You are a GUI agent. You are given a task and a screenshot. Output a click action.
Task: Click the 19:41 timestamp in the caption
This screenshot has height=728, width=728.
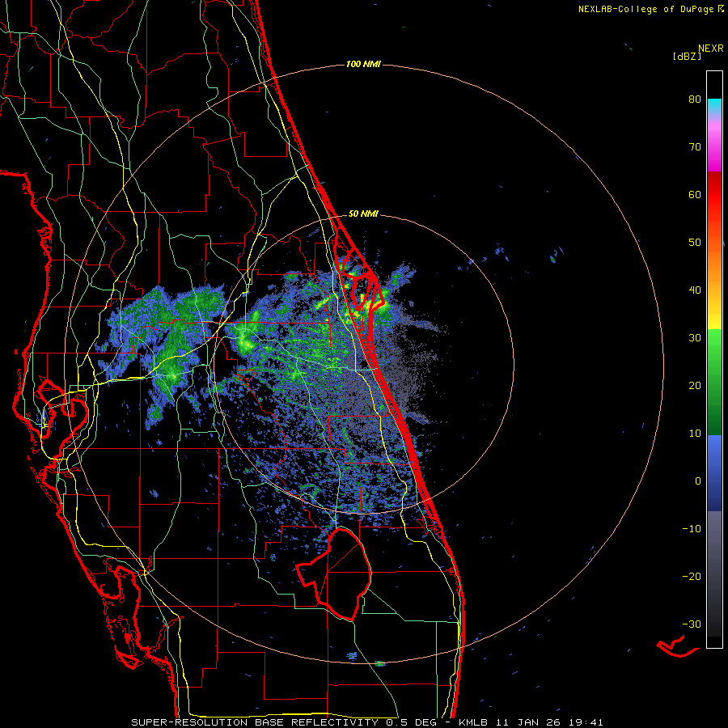coord(586,722)
